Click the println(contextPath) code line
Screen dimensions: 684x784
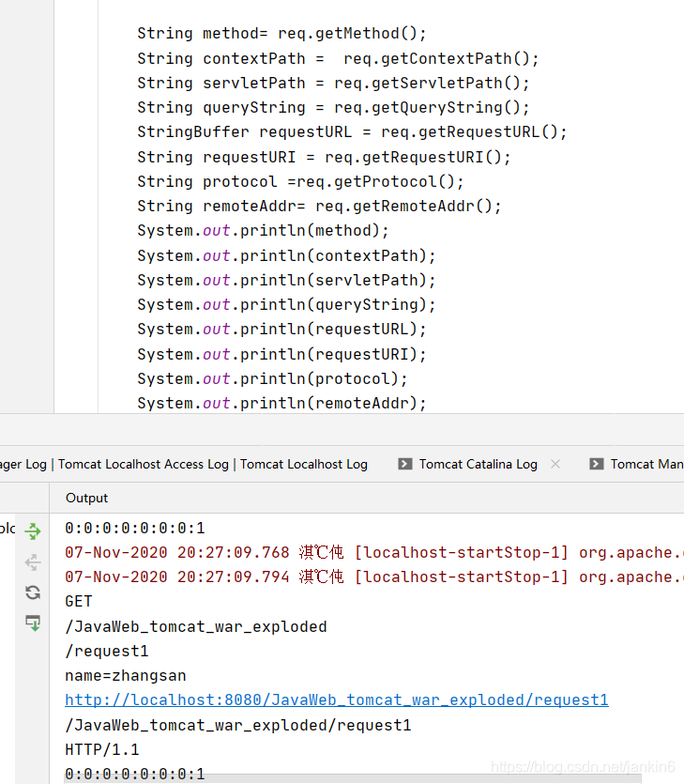[287, 256]
